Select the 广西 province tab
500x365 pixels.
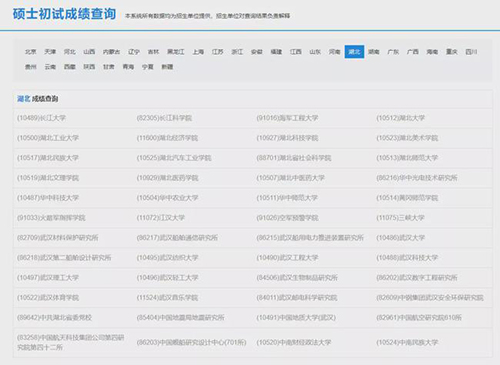pyautogui.click(x=413, y=52)
